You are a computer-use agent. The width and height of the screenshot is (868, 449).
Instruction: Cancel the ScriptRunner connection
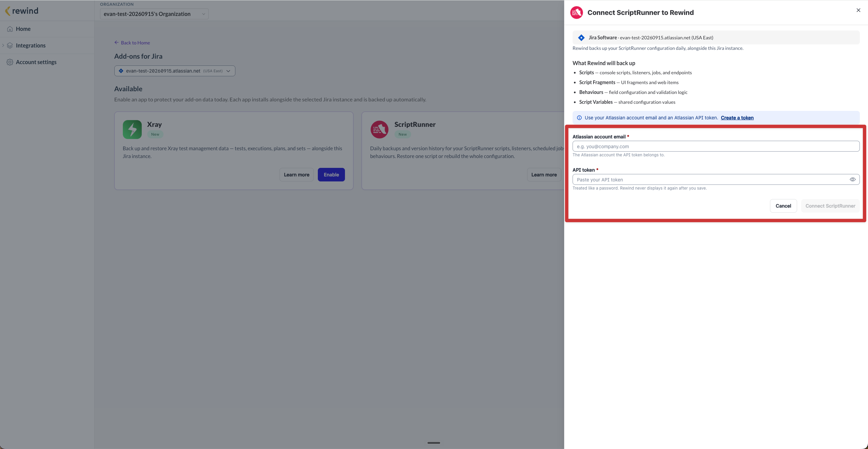point(783,206)
